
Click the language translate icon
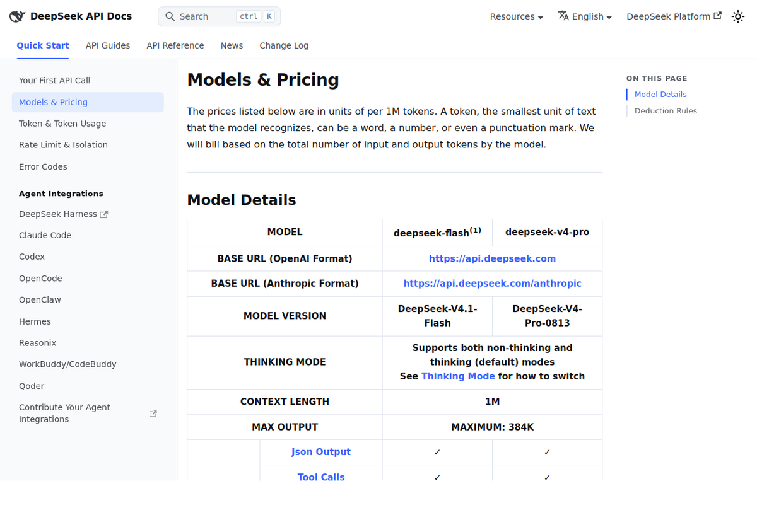[x=563, y=16]
